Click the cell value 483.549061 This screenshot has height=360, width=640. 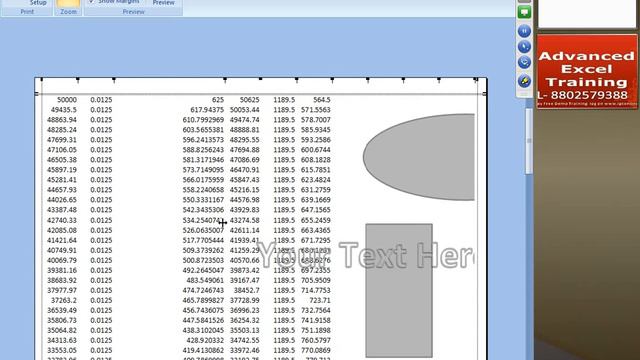[x=205, y=280]
